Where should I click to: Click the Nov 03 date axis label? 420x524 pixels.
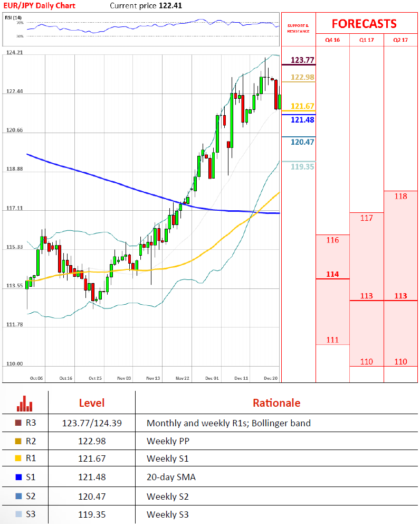point(124,378)
